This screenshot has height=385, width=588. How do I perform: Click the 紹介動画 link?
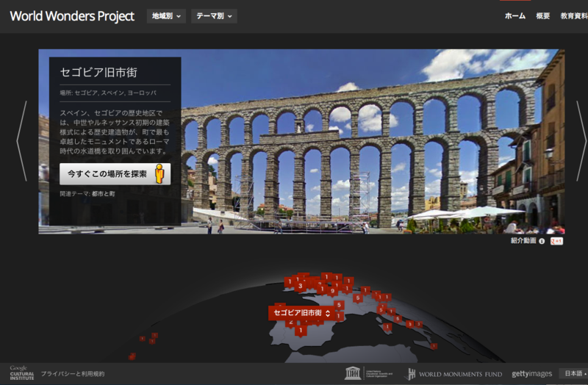pos(523,241)
